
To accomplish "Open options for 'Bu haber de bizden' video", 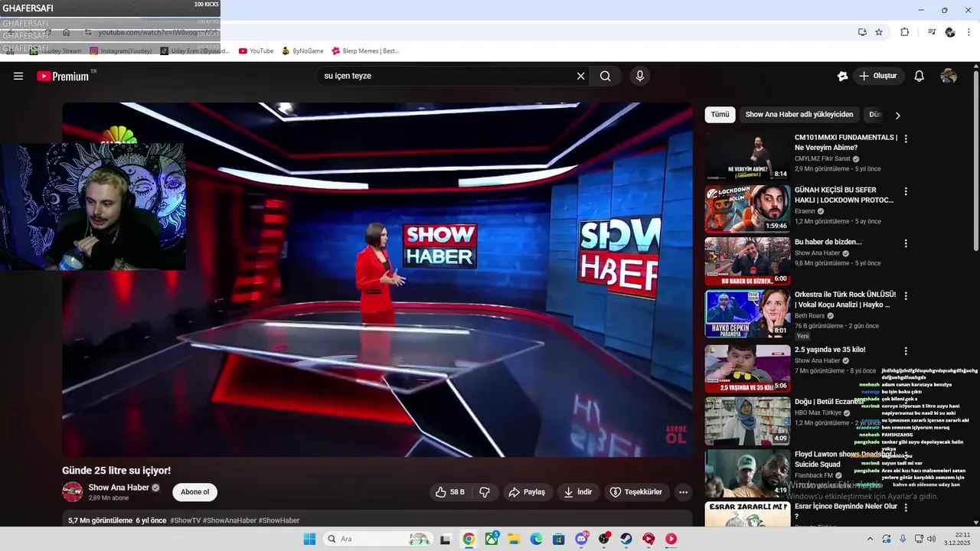I will [x=906, y=243].
